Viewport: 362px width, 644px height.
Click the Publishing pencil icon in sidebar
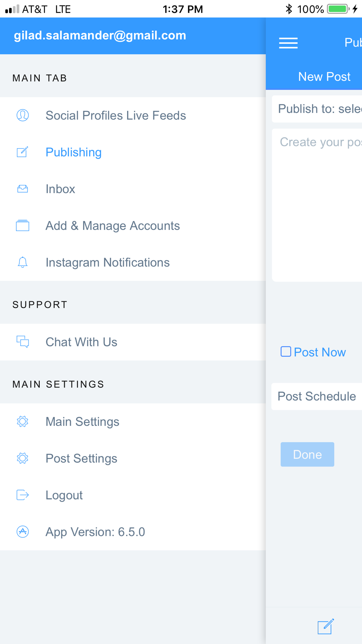(x=22, y=152)
